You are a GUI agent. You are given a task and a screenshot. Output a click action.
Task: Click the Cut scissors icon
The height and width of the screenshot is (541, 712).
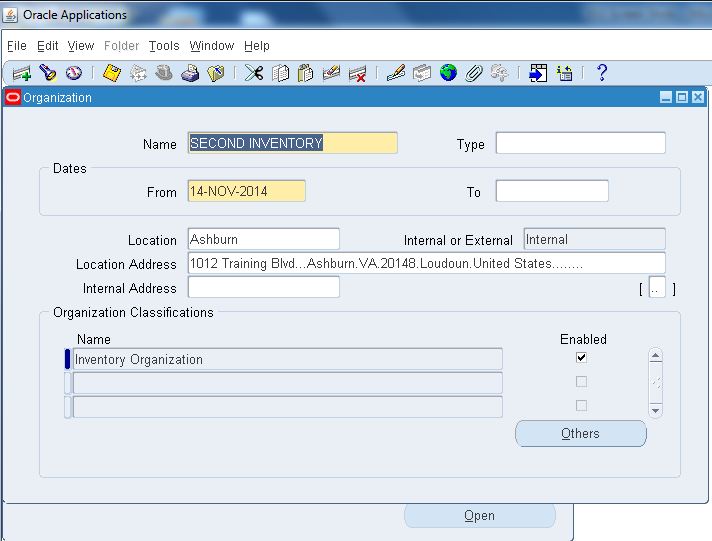(254, 73)
